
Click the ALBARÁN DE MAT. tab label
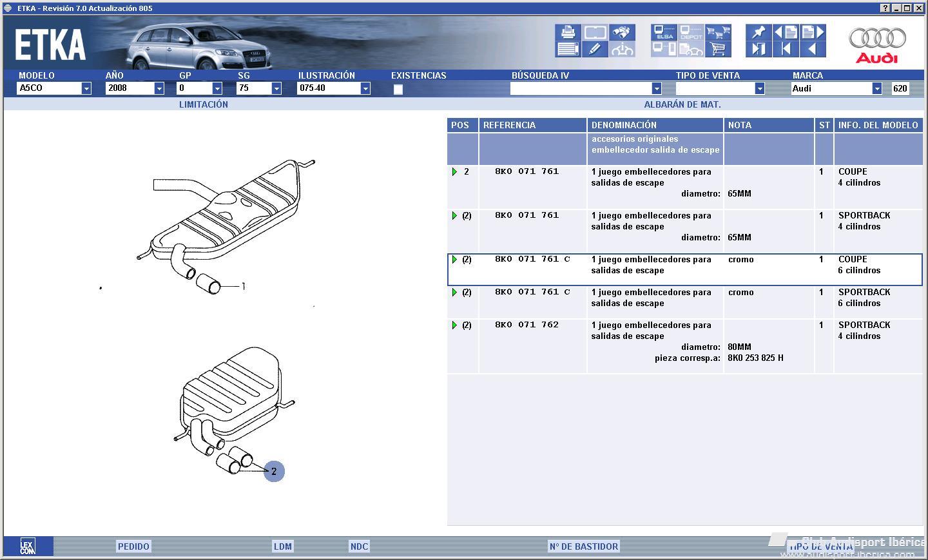point(682,104)
